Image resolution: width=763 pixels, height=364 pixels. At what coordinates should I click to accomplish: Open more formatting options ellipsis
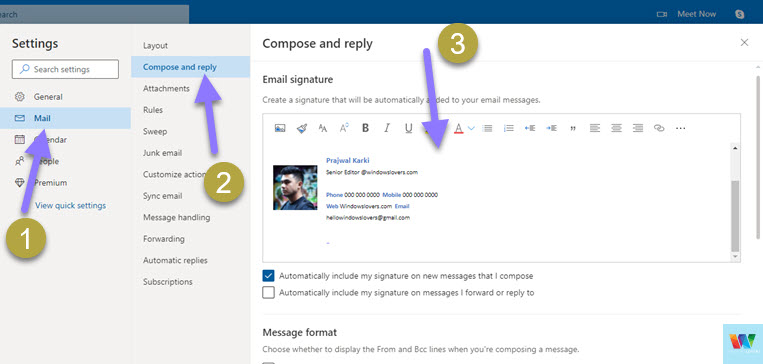680,128
